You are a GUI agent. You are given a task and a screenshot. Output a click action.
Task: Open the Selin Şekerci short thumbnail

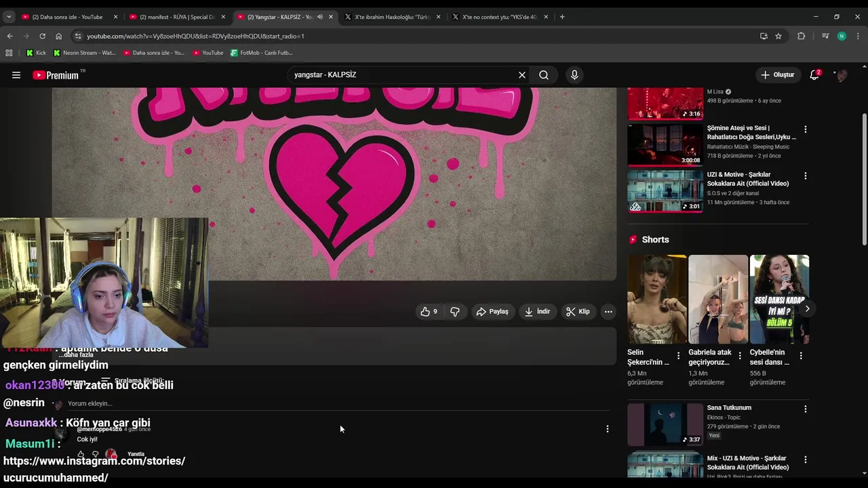pyautogui.click(x=657, y=299)
